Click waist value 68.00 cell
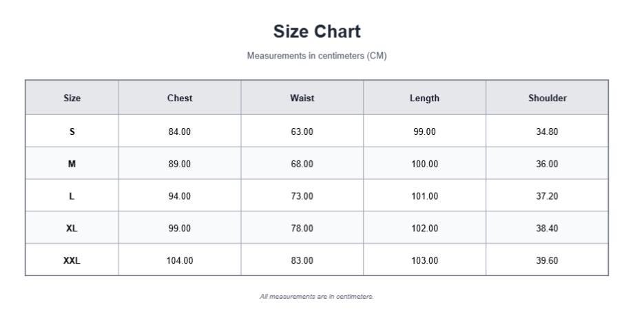The width and height of the screenshot is (644, 316). click(302, 164)
